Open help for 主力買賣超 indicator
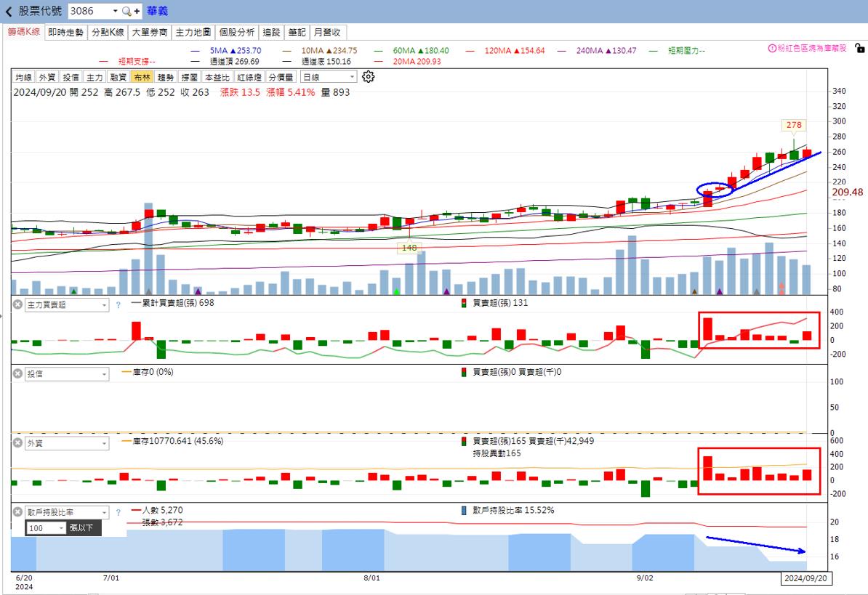Viewport: 868px width, 595px height. [118, 304]
